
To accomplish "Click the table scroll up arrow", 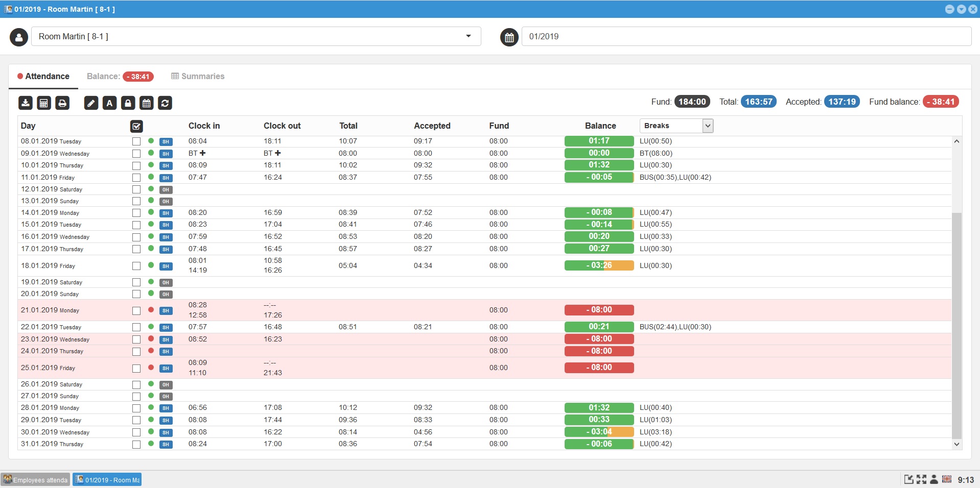I will (x=956, y=141).
